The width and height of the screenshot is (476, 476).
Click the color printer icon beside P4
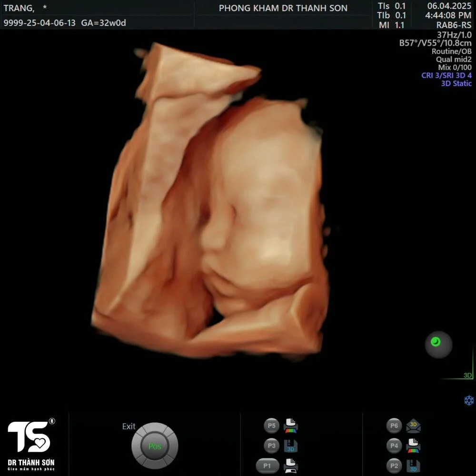coord(413,446)
